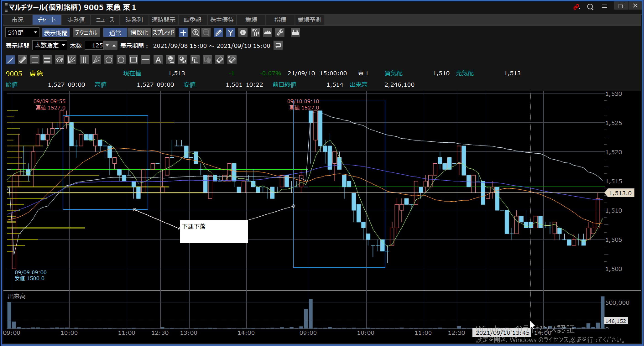
Task: Open the 四季報 tab
Action: pos(192,20)
